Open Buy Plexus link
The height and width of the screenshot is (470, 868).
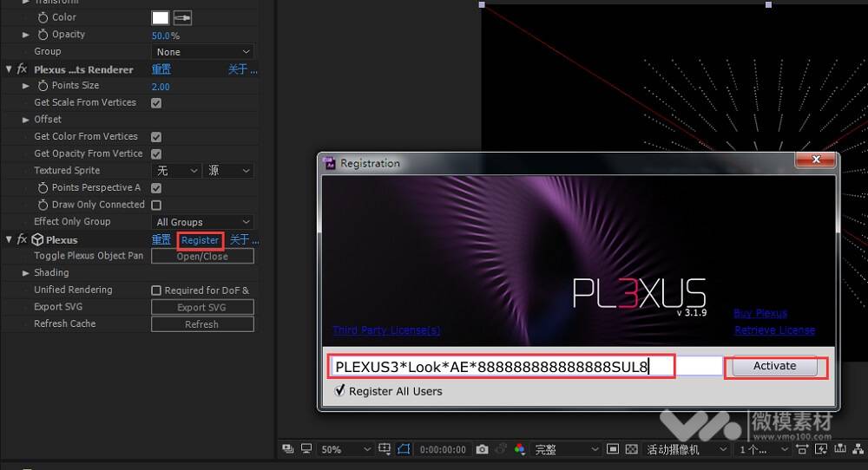760,313
